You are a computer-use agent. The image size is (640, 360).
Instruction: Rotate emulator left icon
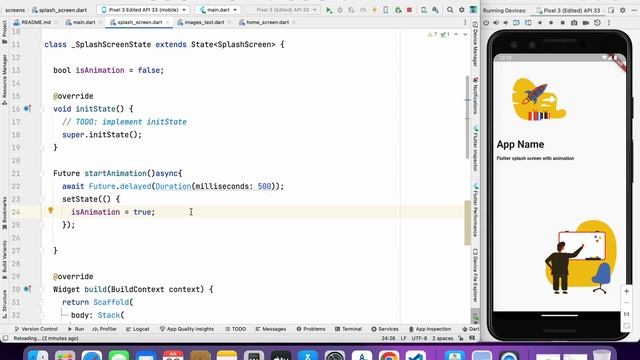point(516,23)
